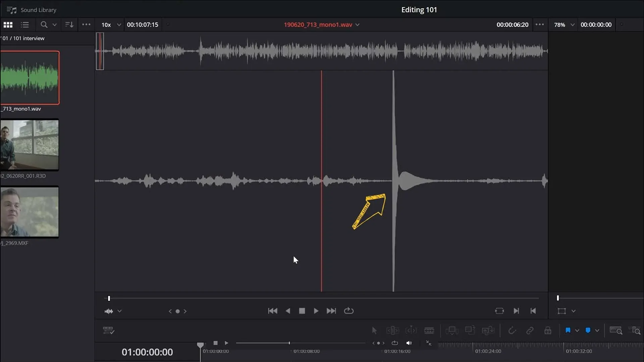Select the 0620RR_001.R3D clip thumbnail
This screenshot has width=644, height=362.
tap(30, 145)
